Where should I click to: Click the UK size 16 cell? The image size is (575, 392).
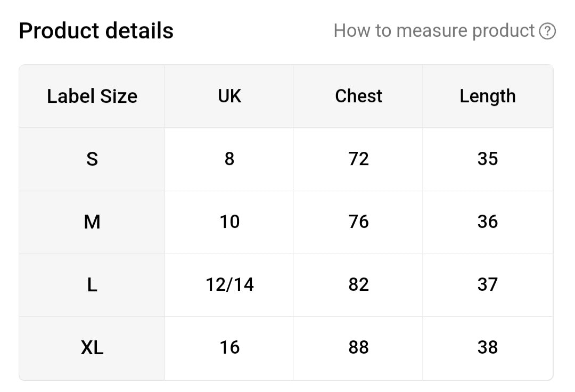[229, 348]
